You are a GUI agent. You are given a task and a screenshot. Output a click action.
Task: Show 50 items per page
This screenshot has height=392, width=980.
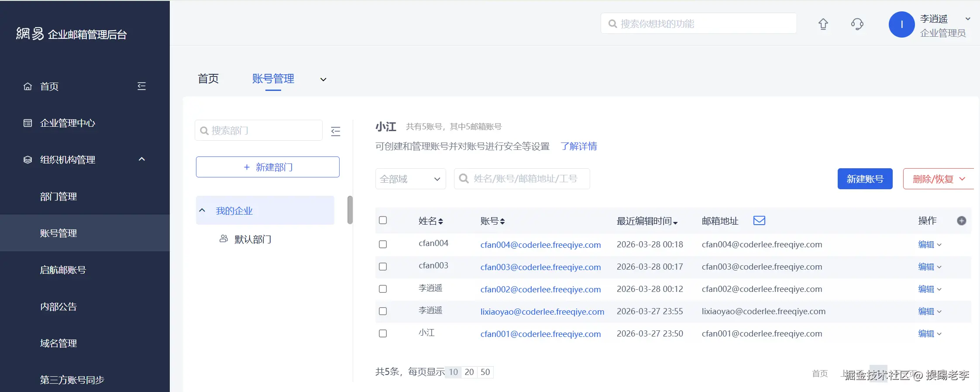click(x=485, y=372)
